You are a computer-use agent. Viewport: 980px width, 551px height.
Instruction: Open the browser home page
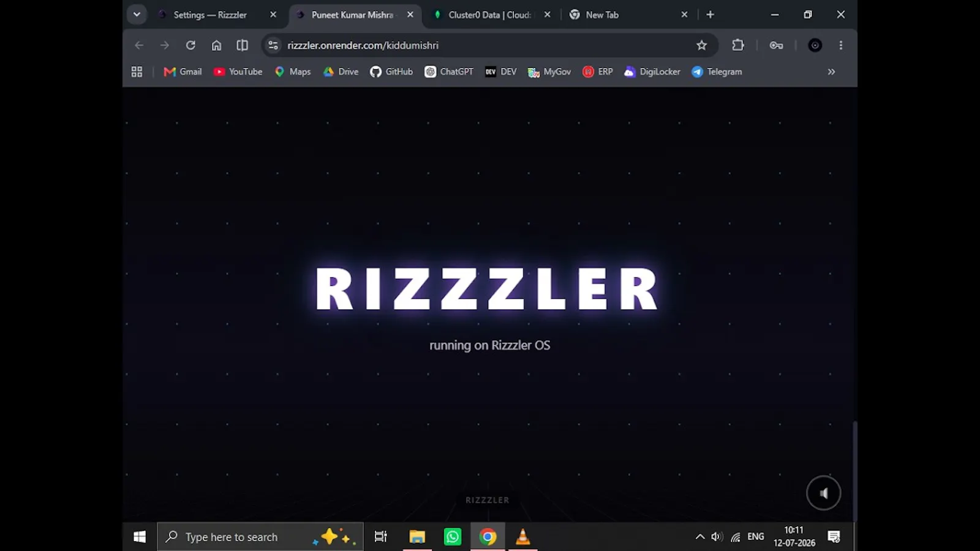point(216,45)
